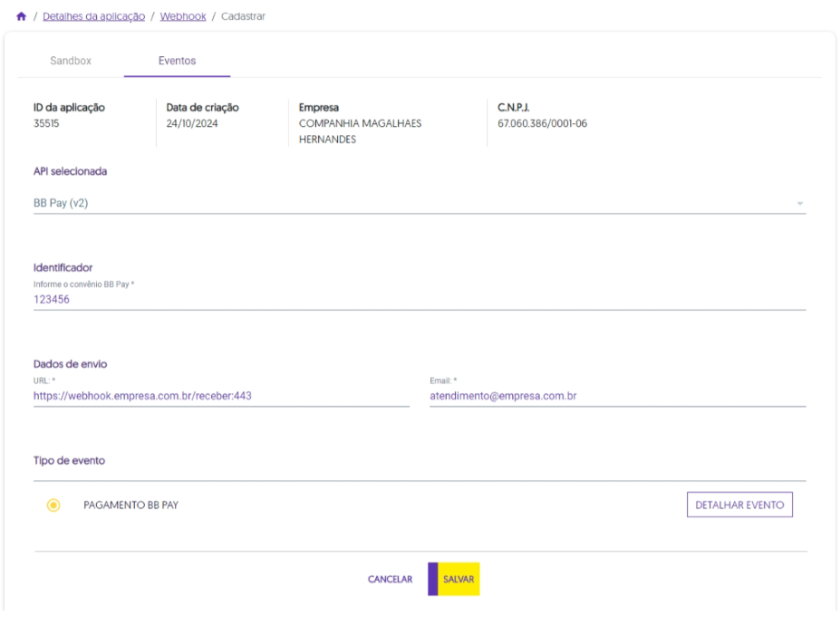Click company name COMPANHIA MAGALHAES HERNANDES
Viewport: 840px width, 626px height.
(360, 131)
